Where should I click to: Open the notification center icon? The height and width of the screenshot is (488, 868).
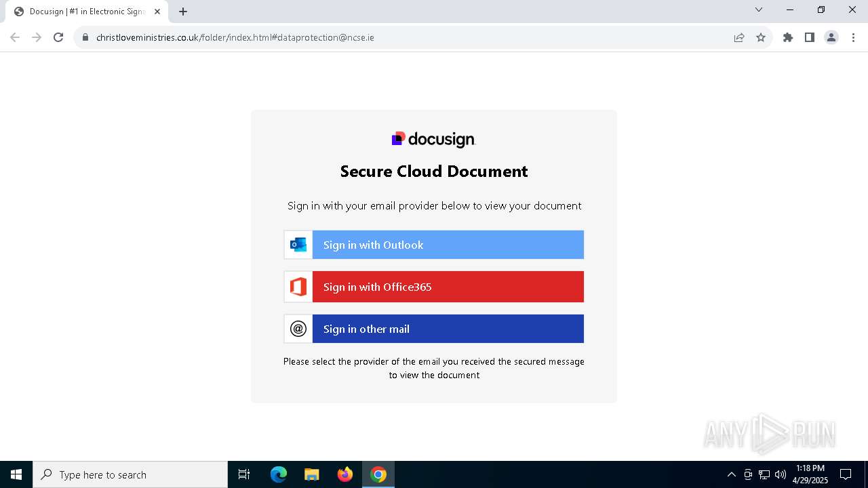[846, 474]
